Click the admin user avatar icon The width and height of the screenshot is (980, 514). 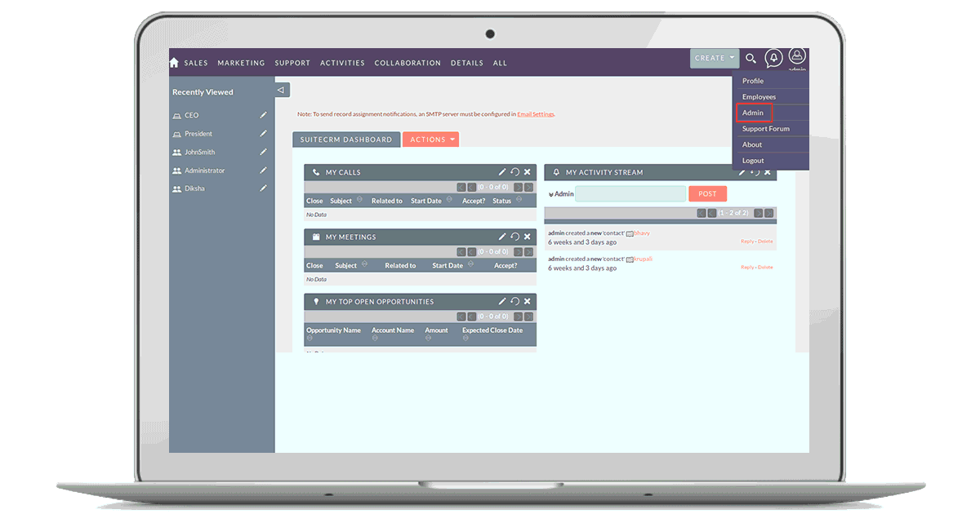[x=797, y=56]
